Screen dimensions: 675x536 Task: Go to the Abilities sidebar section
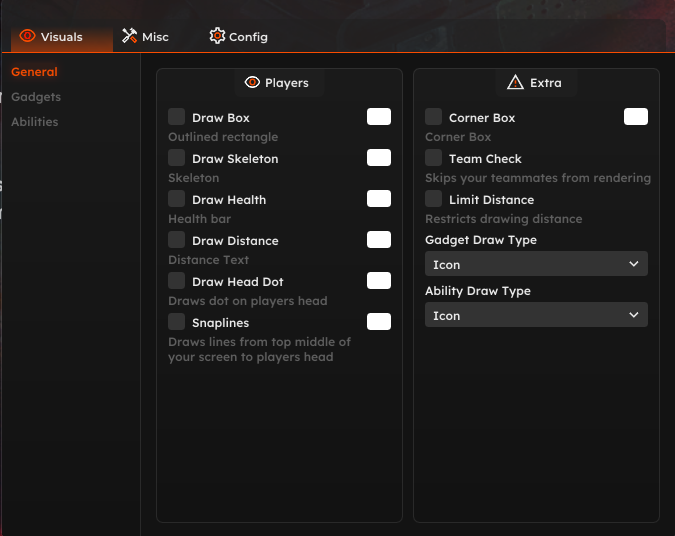coord(35,122)
